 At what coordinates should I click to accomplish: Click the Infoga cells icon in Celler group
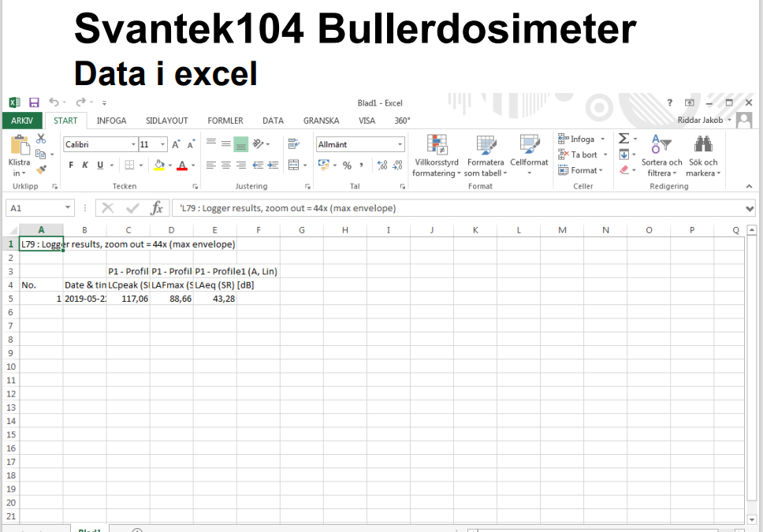(563, 139)
